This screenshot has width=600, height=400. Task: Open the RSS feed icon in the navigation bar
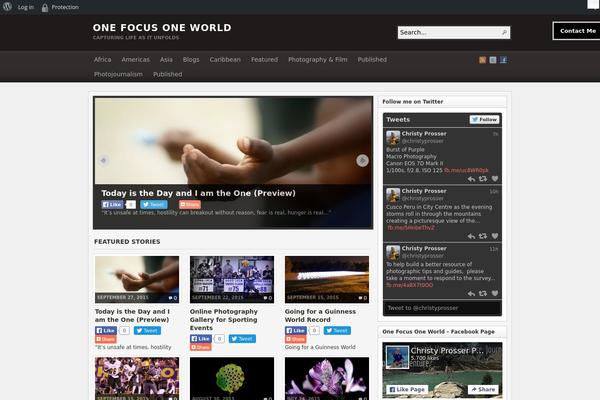482,60
